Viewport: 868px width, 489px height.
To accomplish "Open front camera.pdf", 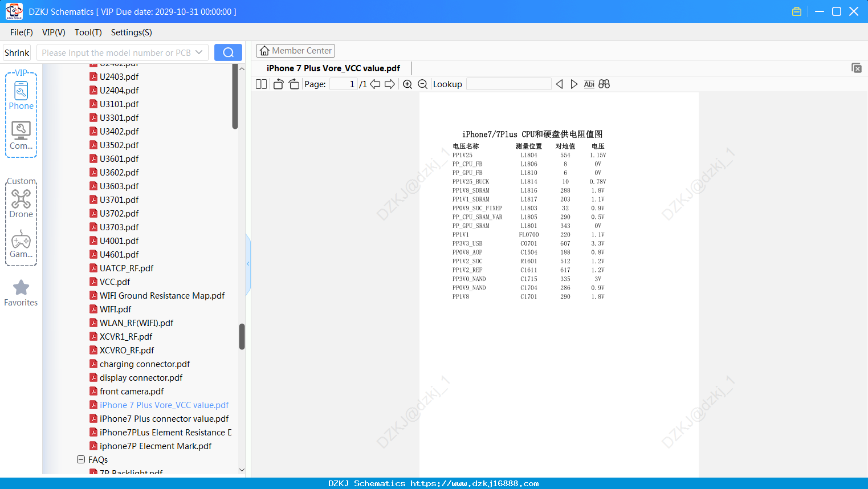I will pyautogui.click(x=127, y=391).
